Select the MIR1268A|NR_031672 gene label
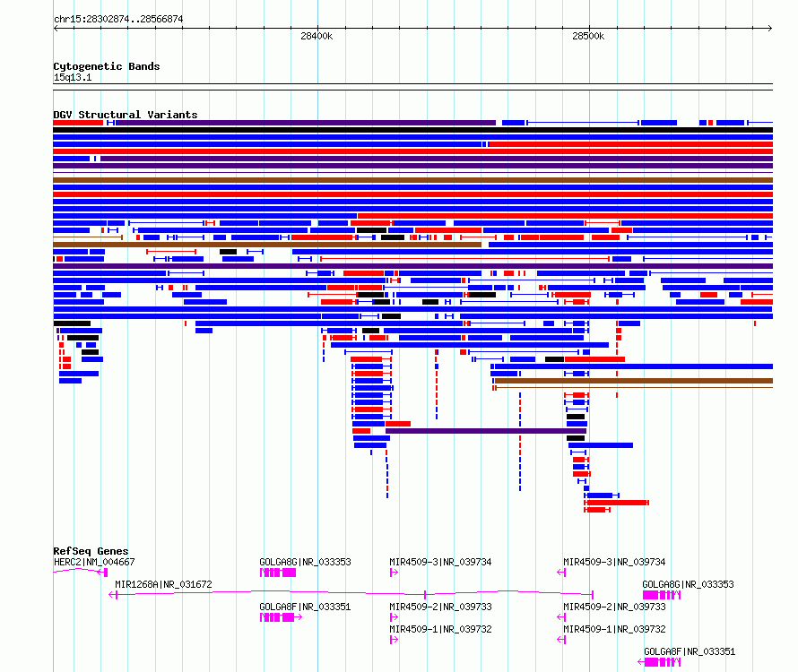The height and width of the screenshot is (672, 798). pyautogui.click(x=163, y=584)
